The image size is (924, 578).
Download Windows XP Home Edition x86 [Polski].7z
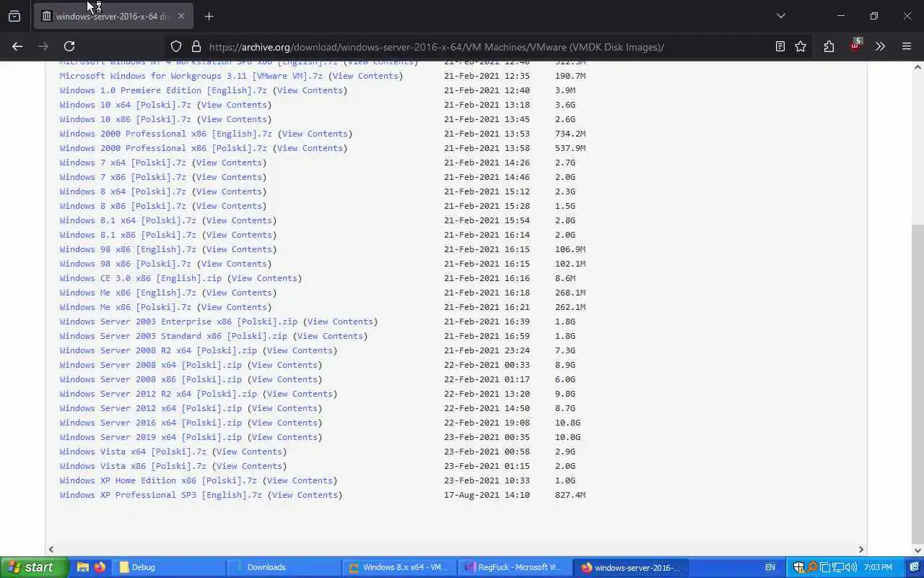click(158, 480)
